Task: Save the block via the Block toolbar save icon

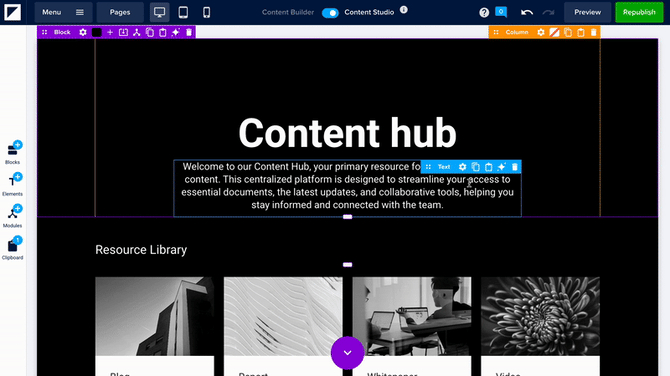Action: 123,32
